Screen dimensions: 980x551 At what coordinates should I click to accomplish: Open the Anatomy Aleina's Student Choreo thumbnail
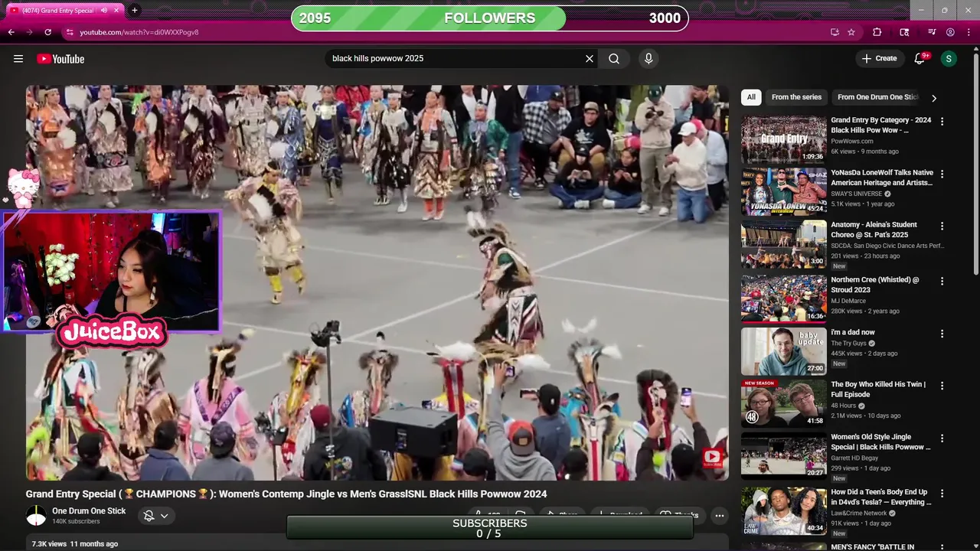[x=783, y=244]
